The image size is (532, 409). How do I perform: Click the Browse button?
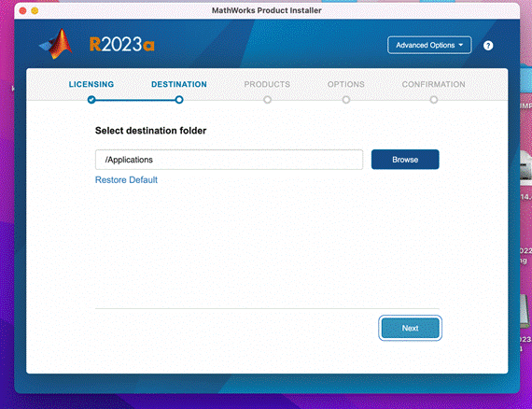pyautogui.click(x=405, y=160)
